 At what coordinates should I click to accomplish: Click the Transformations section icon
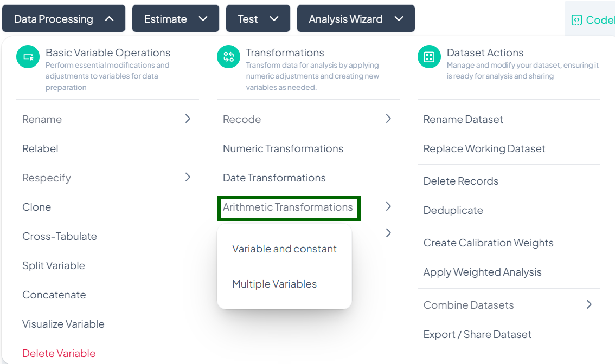click(x=228, y=57)
